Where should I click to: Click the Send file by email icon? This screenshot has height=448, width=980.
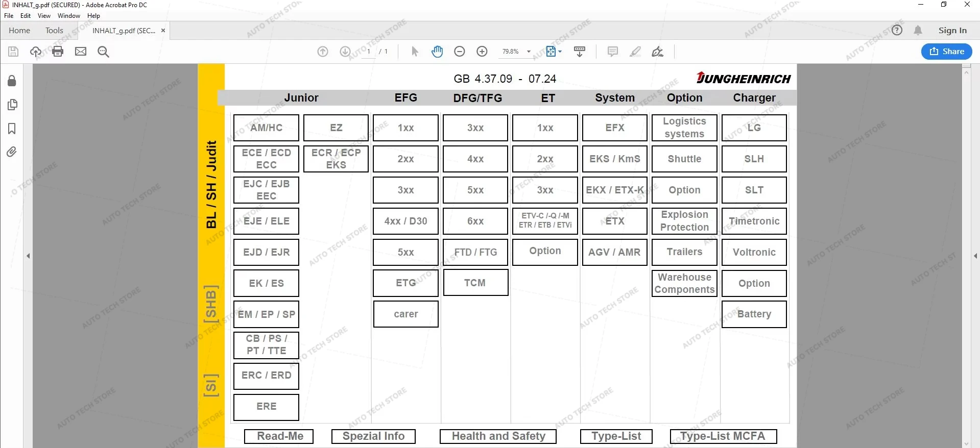pyautogui.click(x=81, y=52)
